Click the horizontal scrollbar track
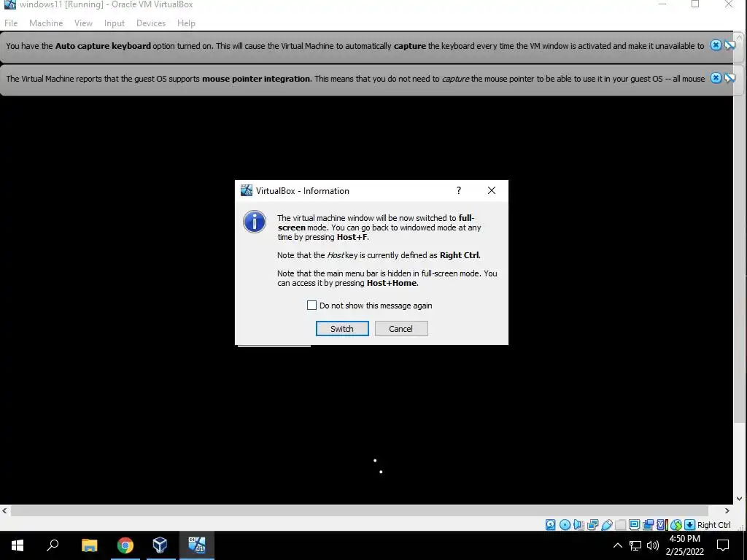Viewport: 747px width, 560px height. point(360,510)
